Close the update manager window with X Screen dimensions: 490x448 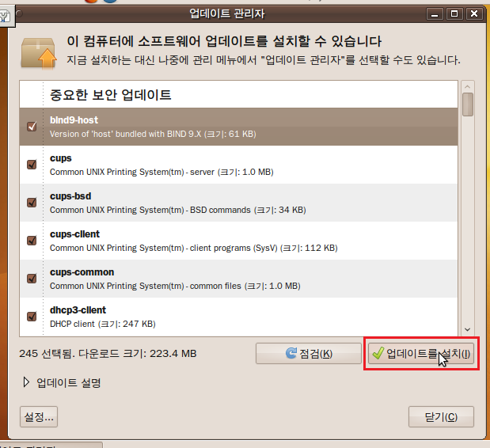[474, 14]
